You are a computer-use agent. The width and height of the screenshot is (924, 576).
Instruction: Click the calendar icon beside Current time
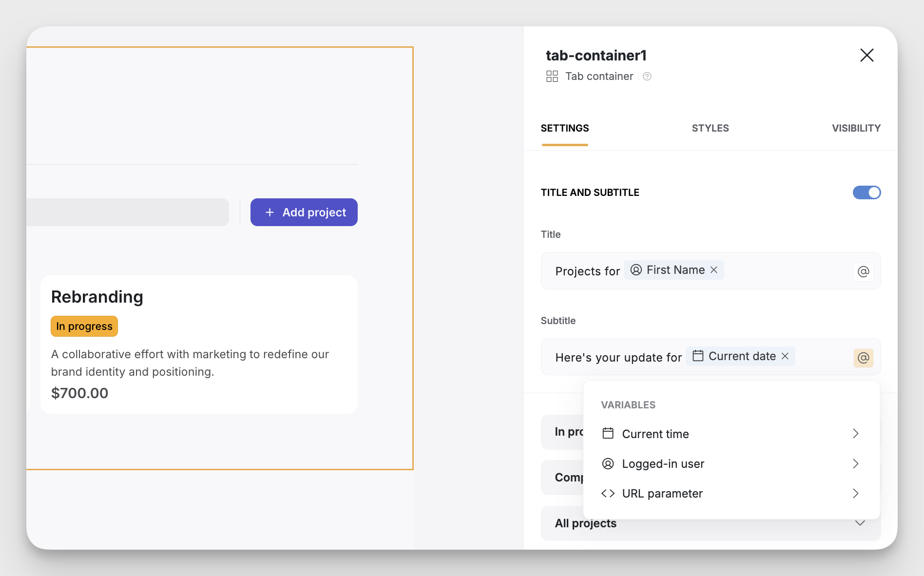[608, 433]
